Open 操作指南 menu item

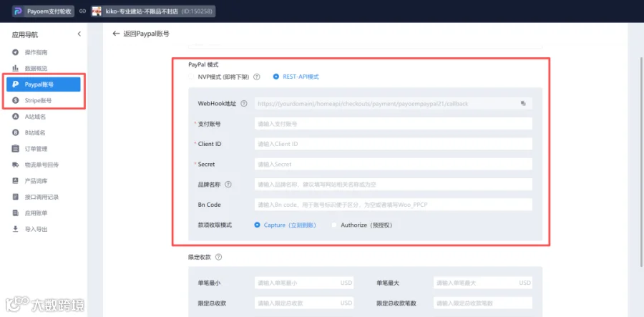(36, 52)
